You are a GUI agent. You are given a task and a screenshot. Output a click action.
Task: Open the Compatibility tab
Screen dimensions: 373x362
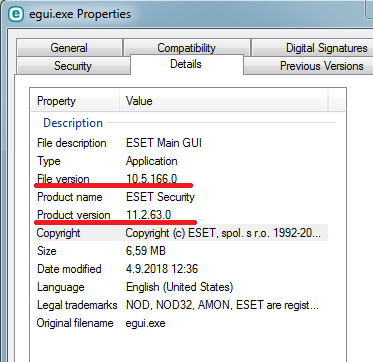pos(186,48)
